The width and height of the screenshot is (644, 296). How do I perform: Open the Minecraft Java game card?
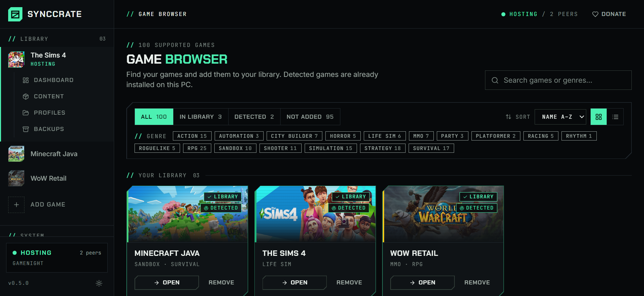click(167, 283)
